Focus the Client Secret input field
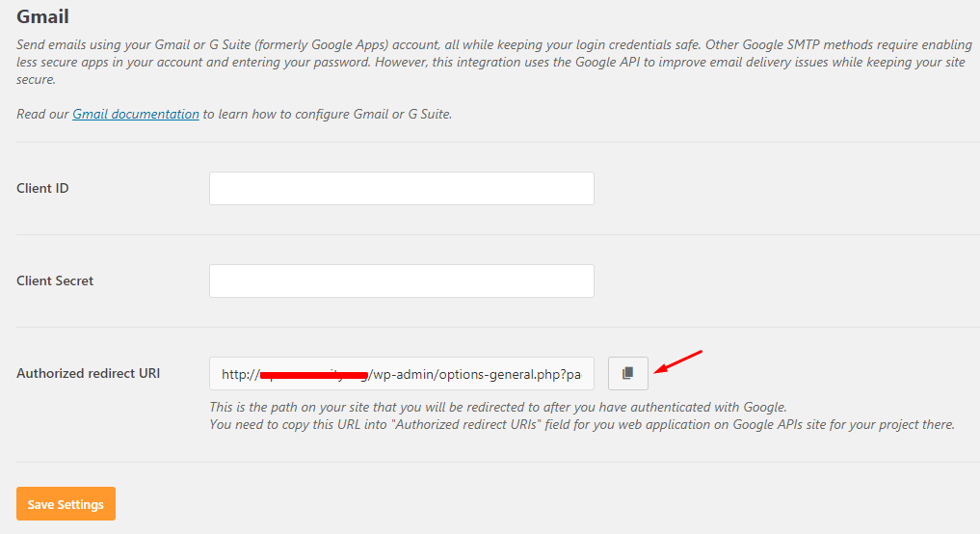This screenshot has height=534, width=980. 401,281
